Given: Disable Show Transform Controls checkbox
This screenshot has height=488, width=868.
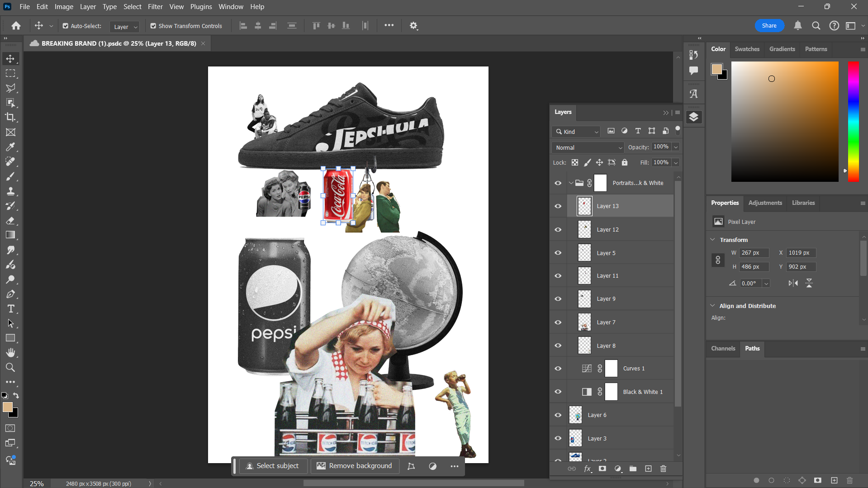Looking at the screenshot, I should pyautogui.click(x=153, y=26).
